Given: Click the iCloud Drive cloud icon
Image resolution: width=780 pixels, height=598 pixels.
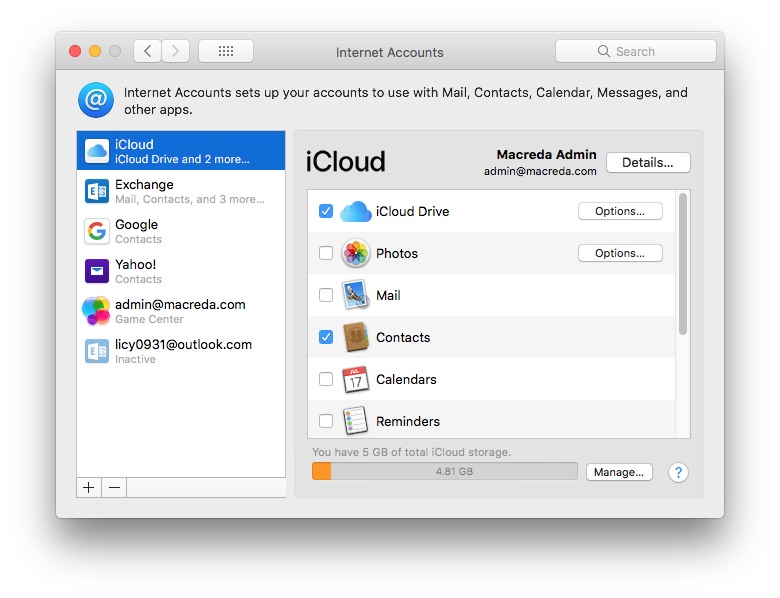Looking at the screenshot, I should coord(356,211).
